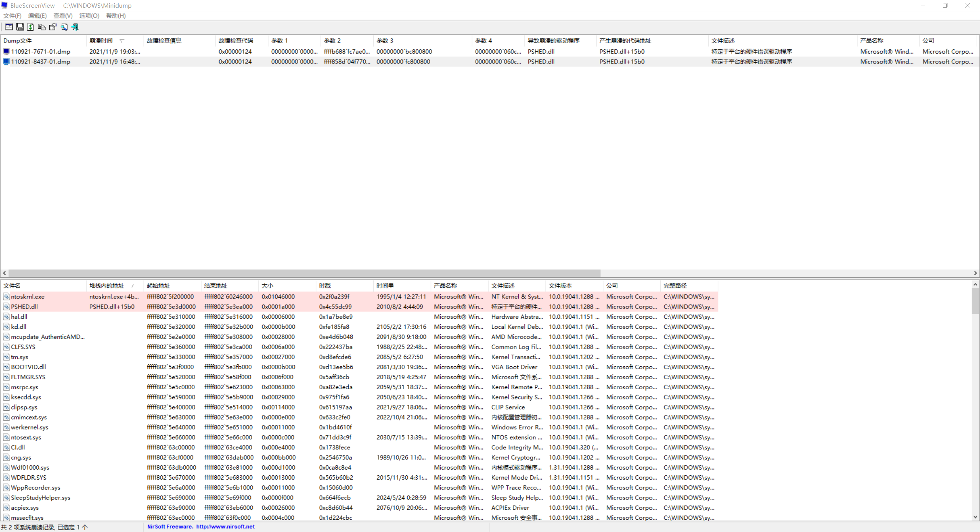Select the cmimcext.sys row
Screen dimensions: 980x532
[359, 417]
